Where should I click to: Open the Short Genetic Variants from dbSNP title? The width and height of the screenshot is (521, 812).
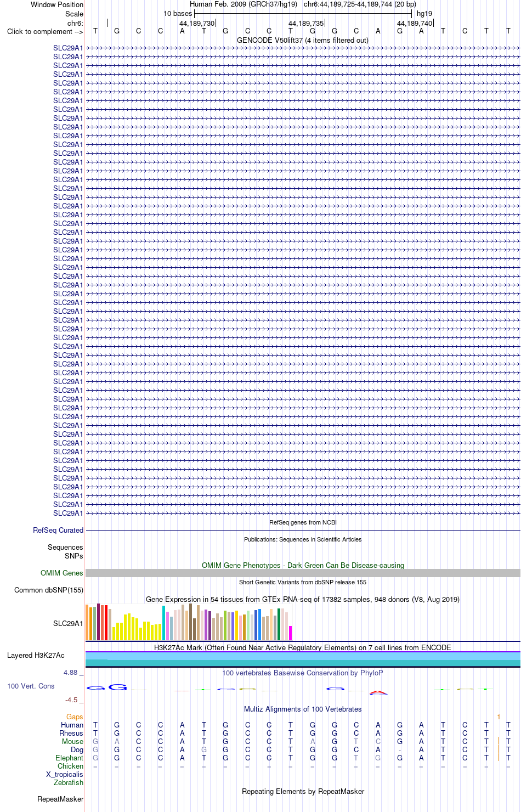pyautogui.click(x=303, y=582)
